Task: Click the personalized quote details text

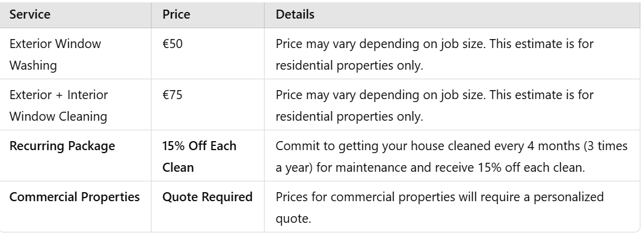Action: 440,208
